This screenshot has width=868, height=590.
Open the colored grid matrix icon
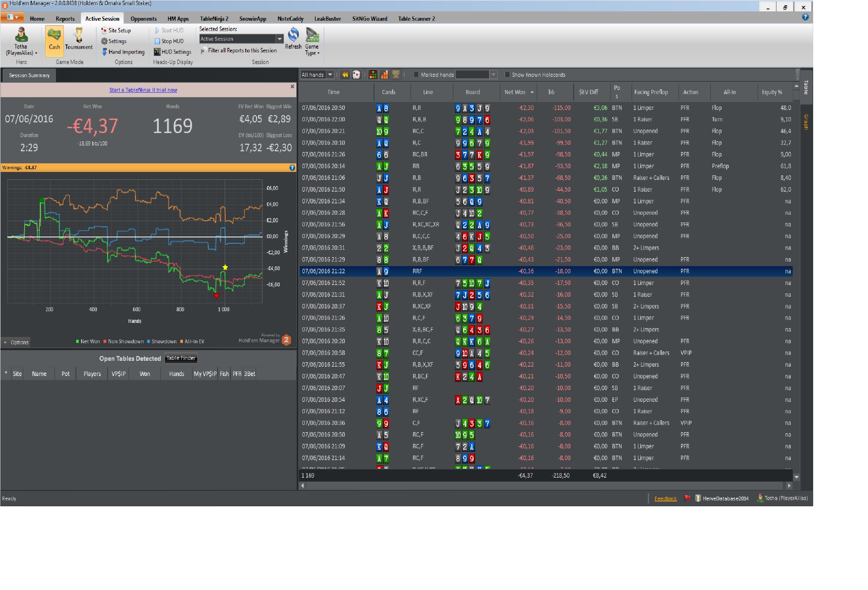pyautogui.click(x=373, y=75)
